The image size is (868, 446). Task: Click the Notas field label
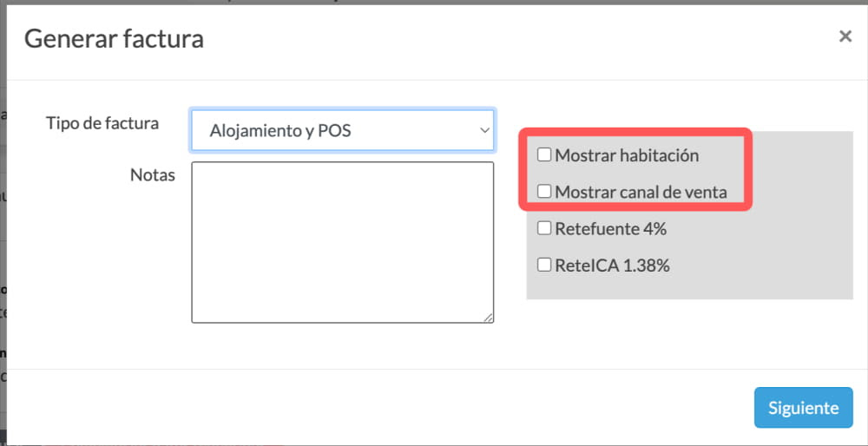153,175
